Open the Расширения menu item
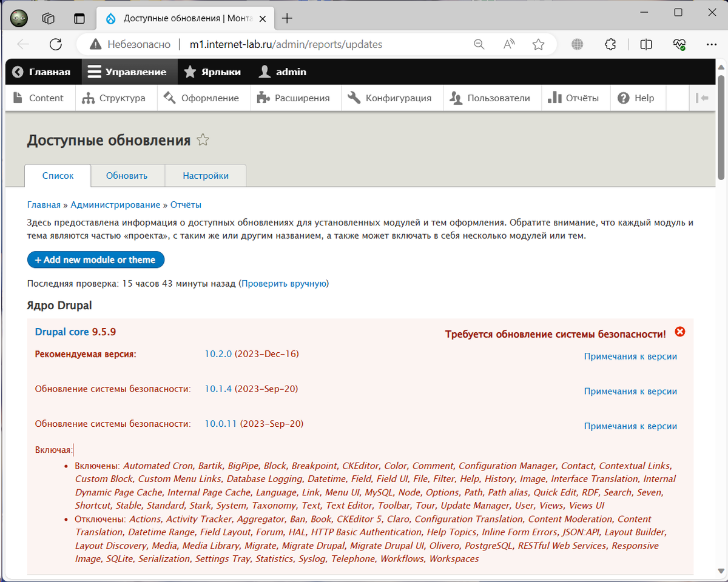 coord(295,98)
